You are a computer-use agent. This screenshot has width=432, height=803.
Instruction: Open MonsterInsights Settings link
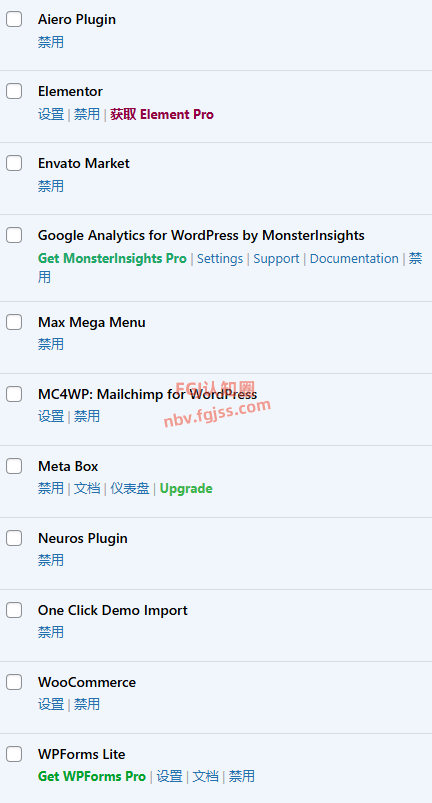pos(220,259)
